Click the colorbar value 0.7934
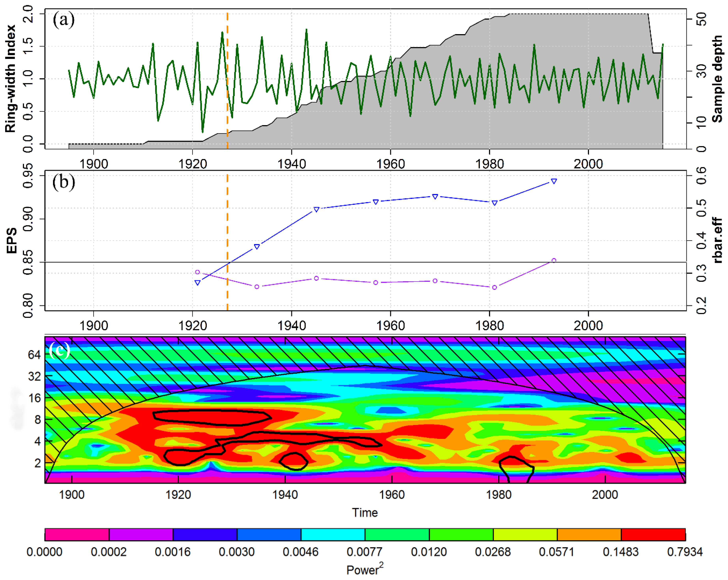Viewport: 728px width, 580px height. tap(685, 552)
